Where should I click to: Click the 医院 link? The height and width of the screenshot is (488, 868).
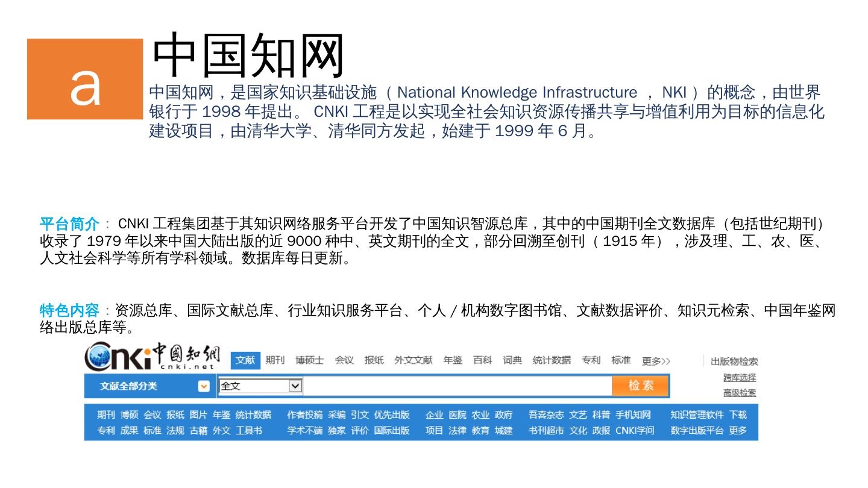pyautogui.click(x=458, y=414)
